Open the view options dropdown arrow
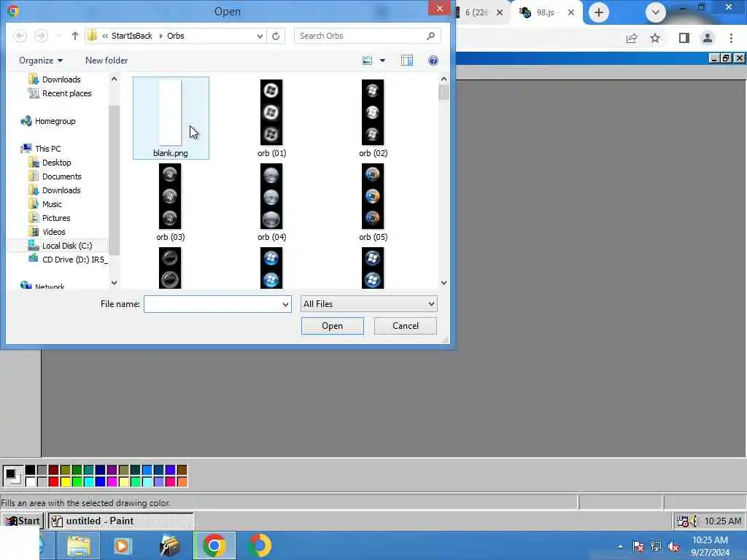 (382, 61)
